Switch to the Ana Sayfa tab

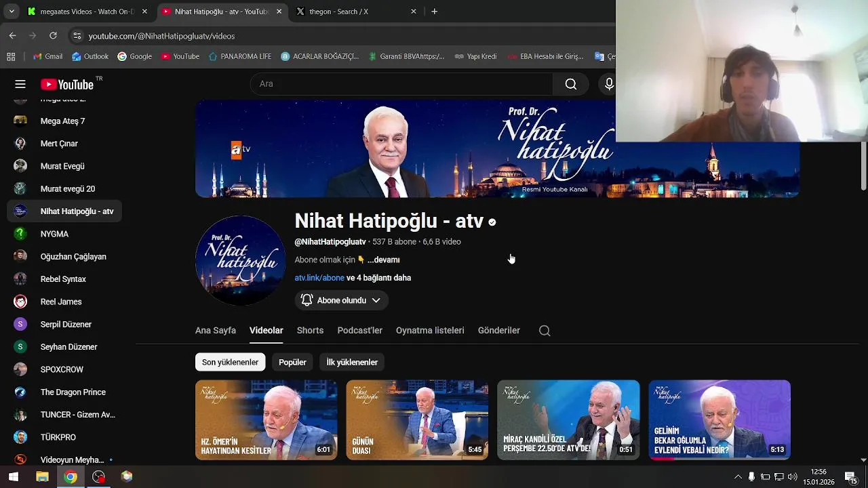[x=216, y=331]
